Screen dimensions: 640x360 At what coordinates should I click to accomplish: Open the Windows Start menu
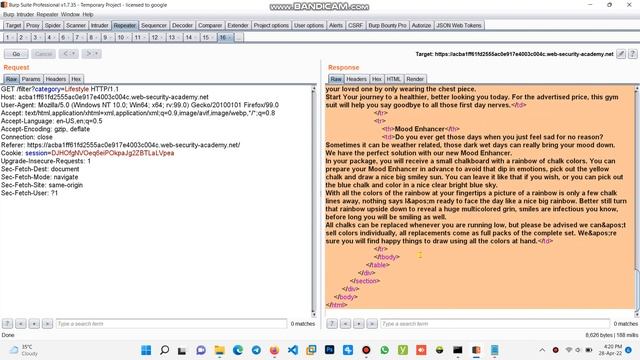(146, 350)
